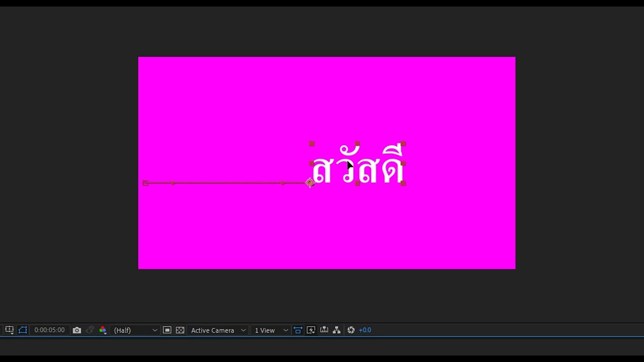
Task: Click the +0.0 exposure value
Action: [365, 330]
